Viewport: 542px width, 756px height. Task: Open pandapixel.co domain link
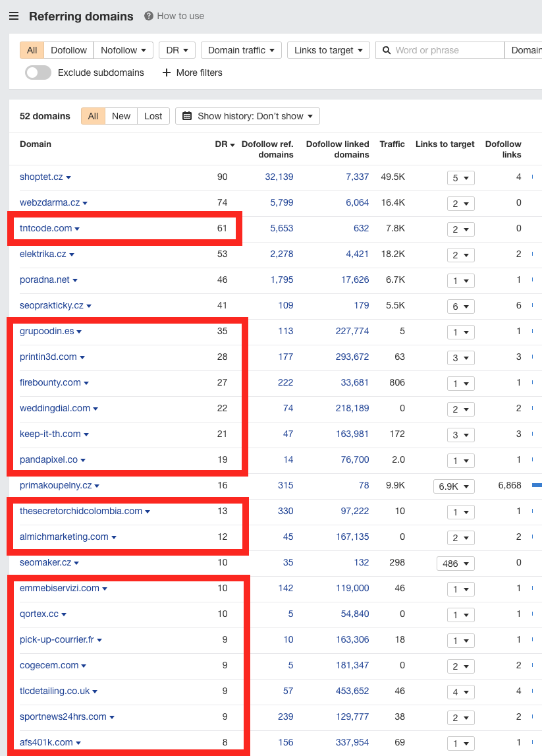click(49, 460)
